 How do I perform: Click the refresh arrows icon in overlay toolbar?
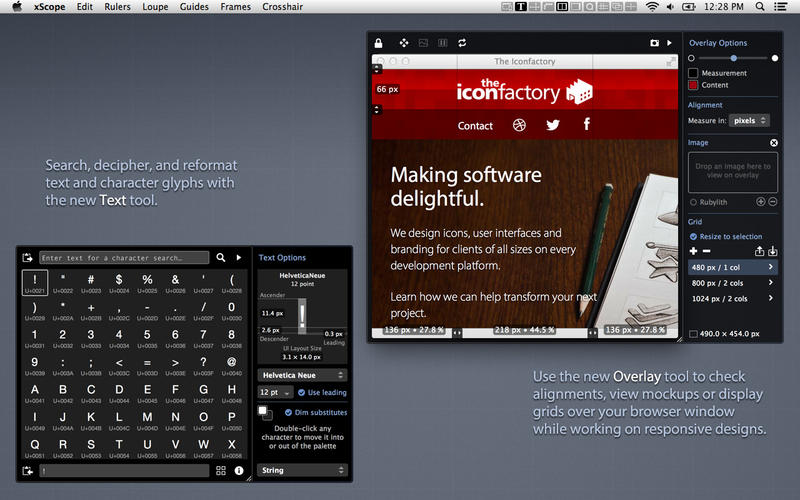(x=462, y=43)
